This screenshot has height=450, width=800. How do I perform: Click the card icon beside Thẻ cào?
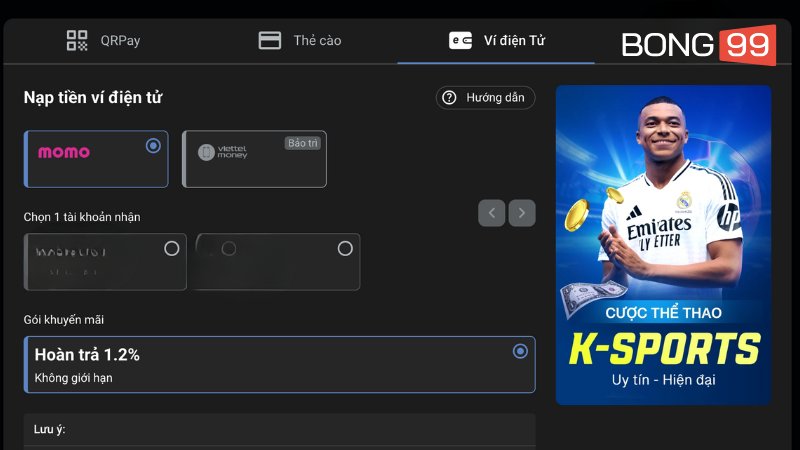(269, 41)
